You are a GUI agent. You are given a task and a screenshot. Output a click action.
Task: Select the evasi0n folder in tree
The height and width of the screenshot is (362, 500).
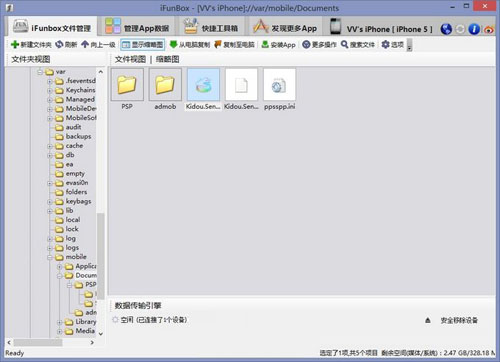coord(77,183)
